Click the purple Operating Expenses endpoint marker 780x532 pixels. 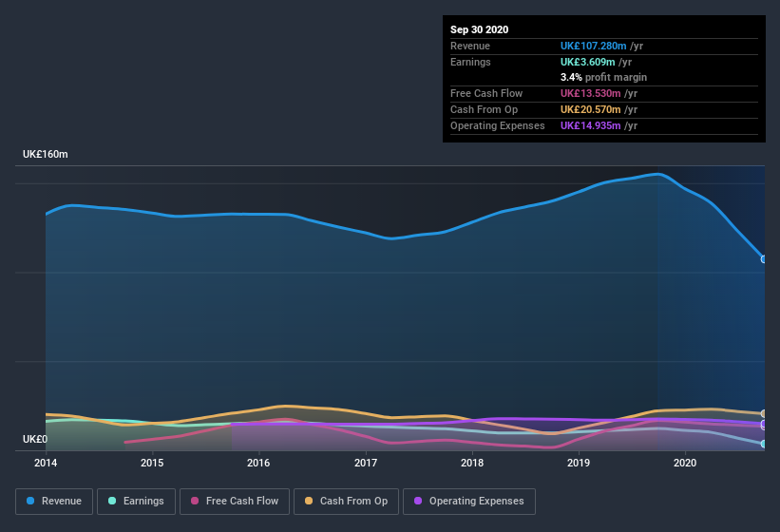763,425
